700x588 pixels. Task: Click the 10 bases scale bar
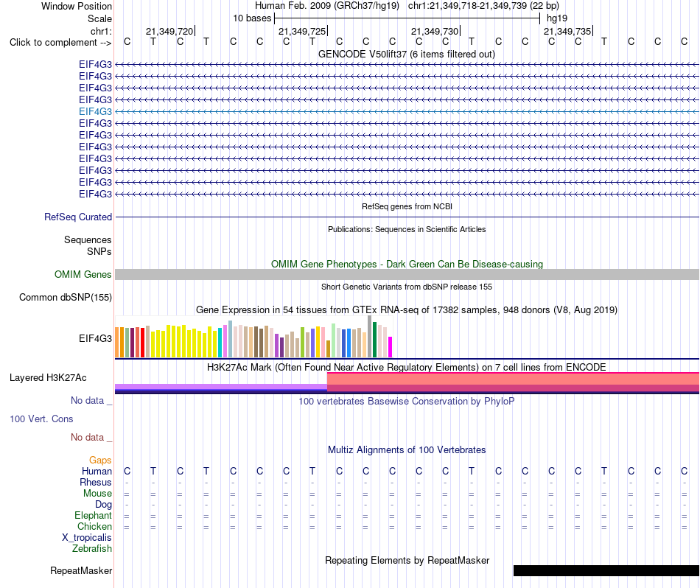tap(407, 18)
